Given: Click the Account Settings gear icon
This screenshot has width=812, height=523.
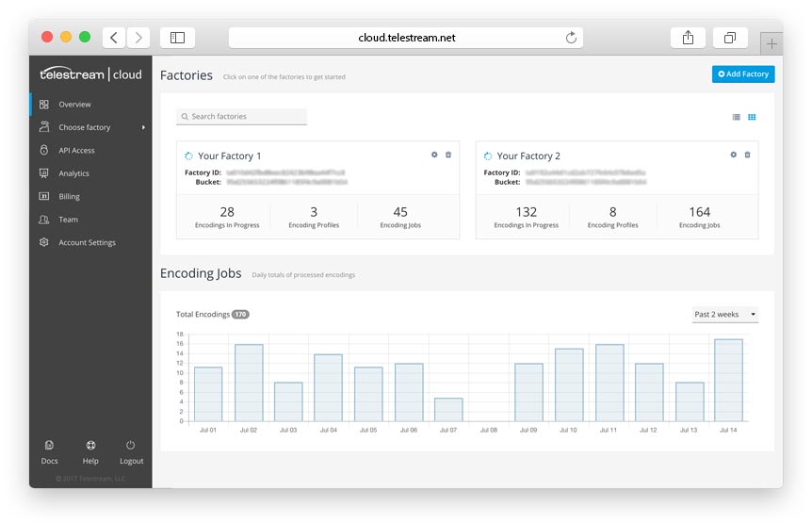Looking at the screenshot, I should [44, 242].
